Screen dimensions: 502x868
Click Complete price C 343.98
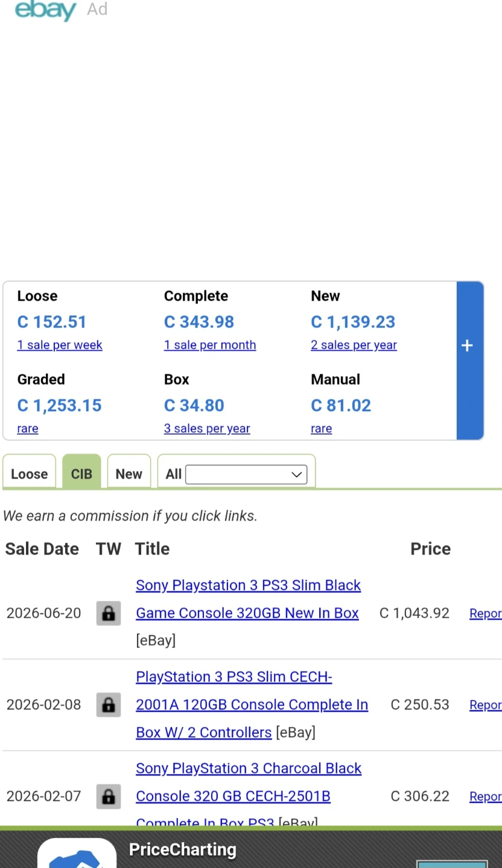[x=199, y=322]
